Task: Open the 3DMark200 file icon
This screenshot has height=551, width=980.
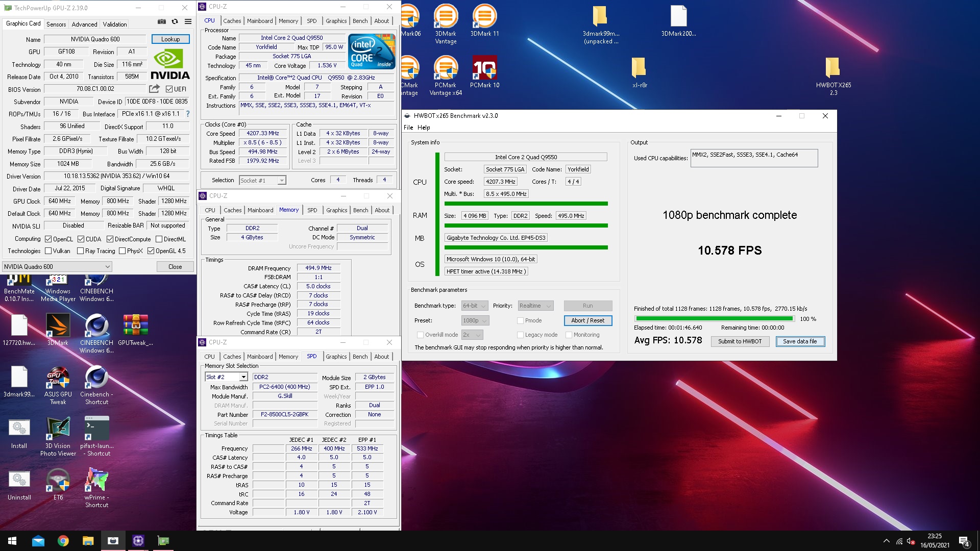Action: tap(678, 20)
